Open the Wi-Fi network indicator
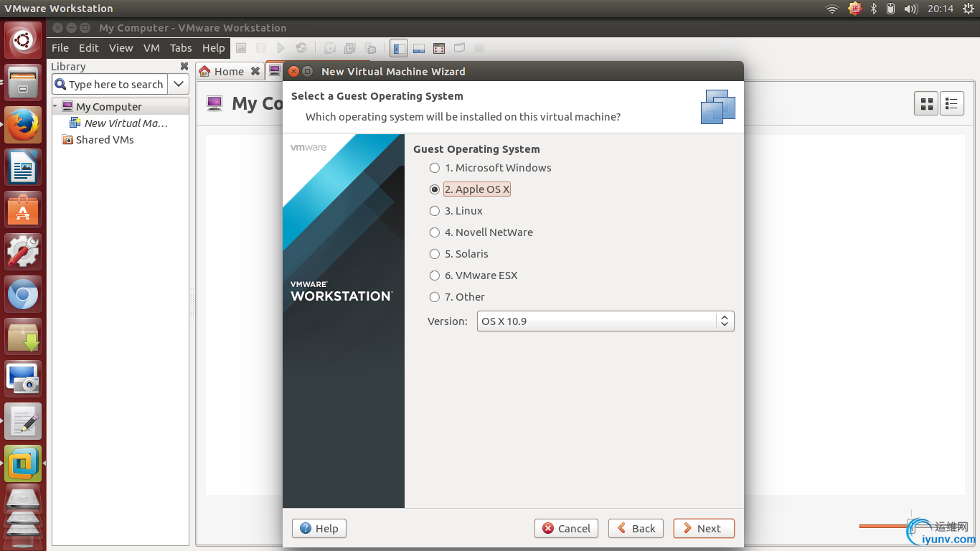Image resolution: width=980 pixels, height=551 pixels. click(x=832, y=9)
